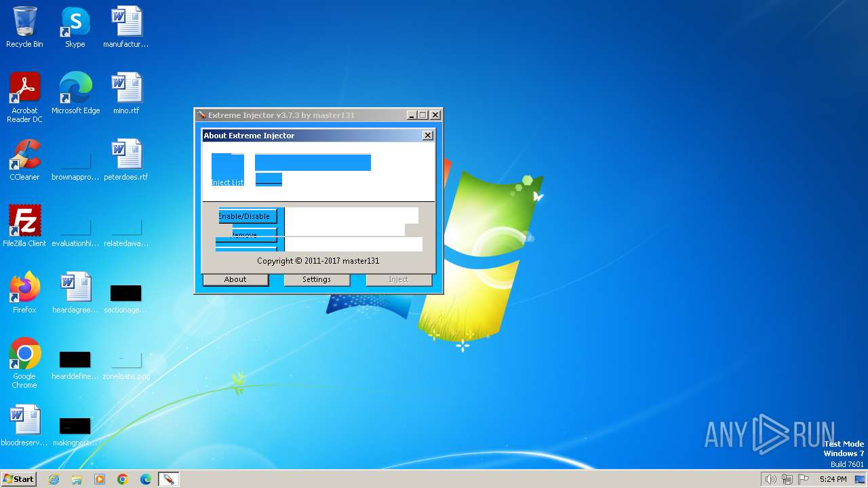
Task: Launch CCleaner from the desktop
Action: 24,160
